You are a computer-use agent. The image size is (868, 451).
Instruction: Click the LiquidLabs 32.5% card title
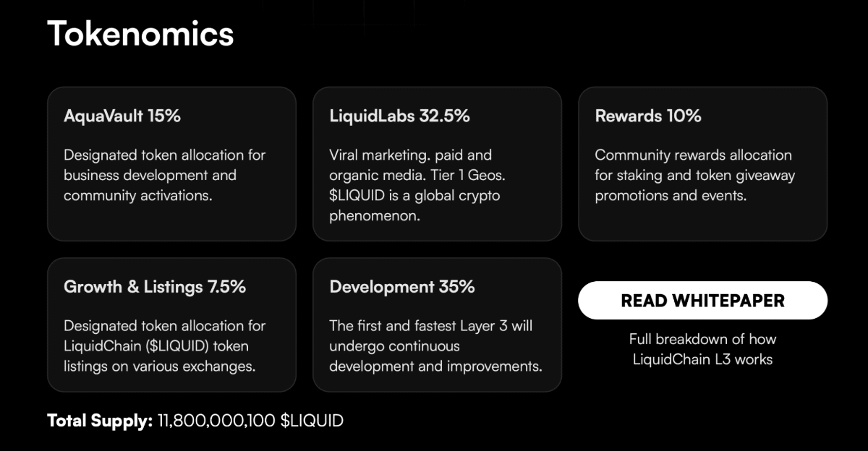click(x=399, y=115)
